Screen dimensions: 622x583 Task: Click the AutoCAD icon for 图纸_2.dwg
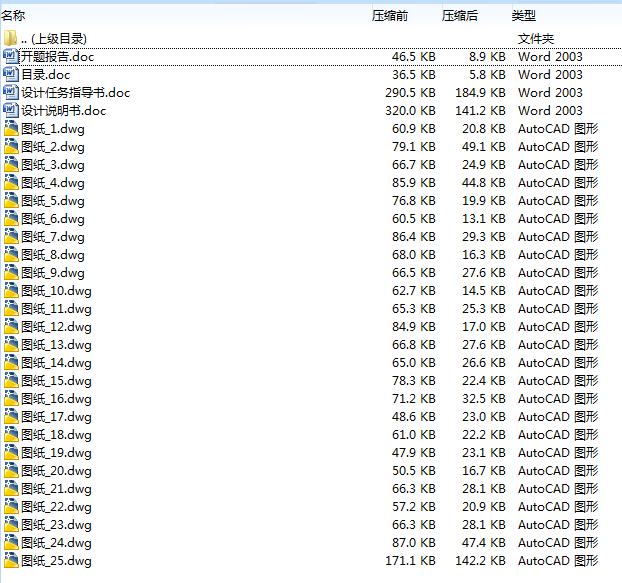point(11,146)
